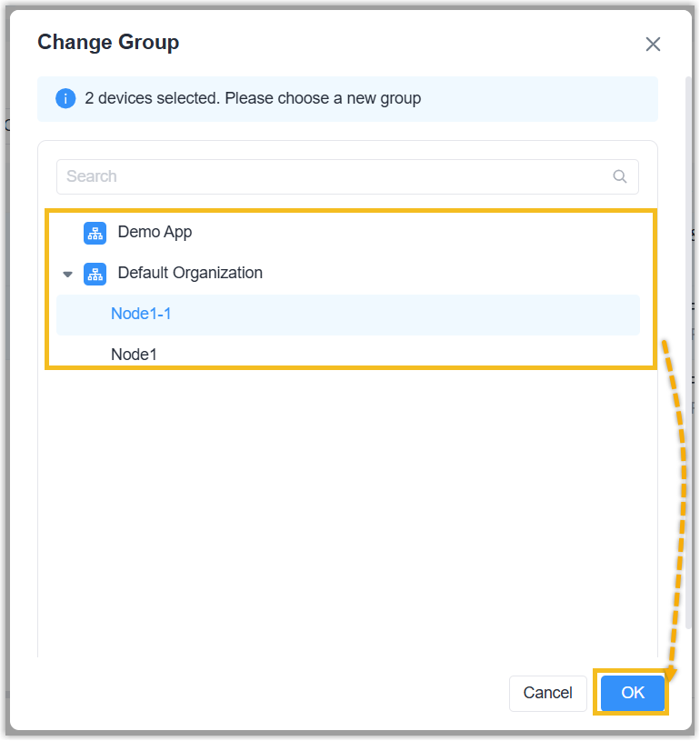Close the Change Group dialog
The height and width of the screenshot is (741, 700).
653,45
